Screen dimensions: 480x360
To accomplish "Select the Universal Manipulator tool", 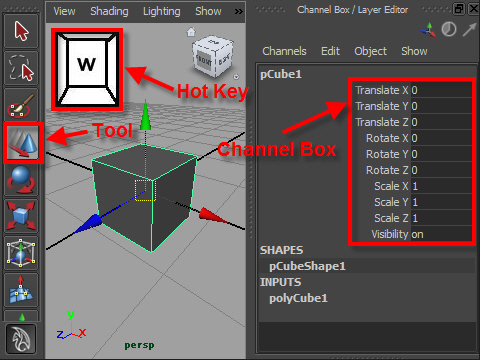I will (21, 253).
